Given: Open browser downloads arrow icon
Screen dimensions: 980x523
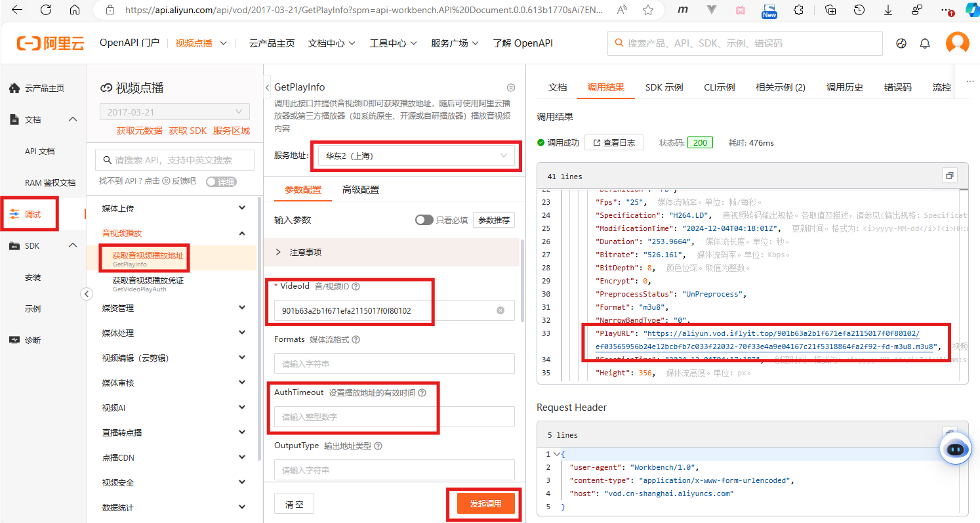Looking at the screenshot, I should [x=888, y=10].
